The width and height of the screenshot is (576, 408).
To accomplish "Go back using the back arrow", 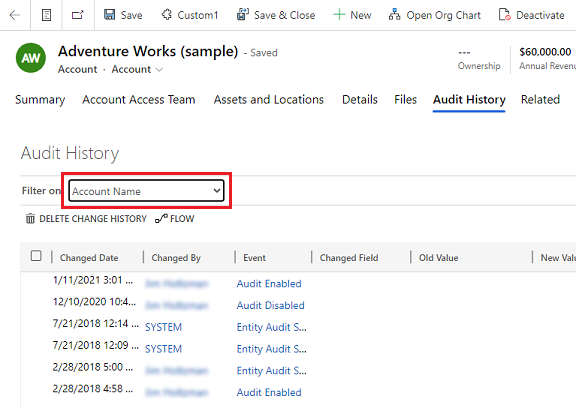I will tap(15, 15).
